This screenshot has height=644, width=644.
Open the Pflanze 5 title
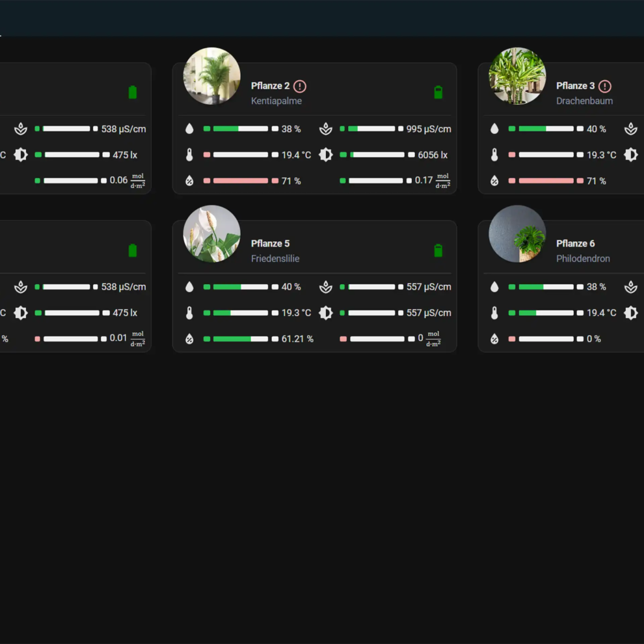pos(270,243)
